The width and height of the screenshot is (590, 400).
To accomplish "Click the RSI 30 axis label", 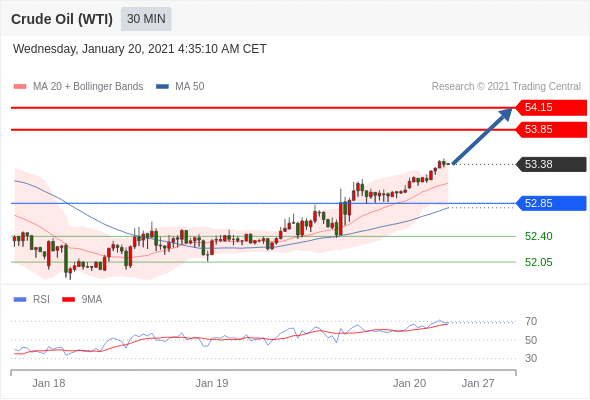I will pyautogui.click(x=531, y=358).
